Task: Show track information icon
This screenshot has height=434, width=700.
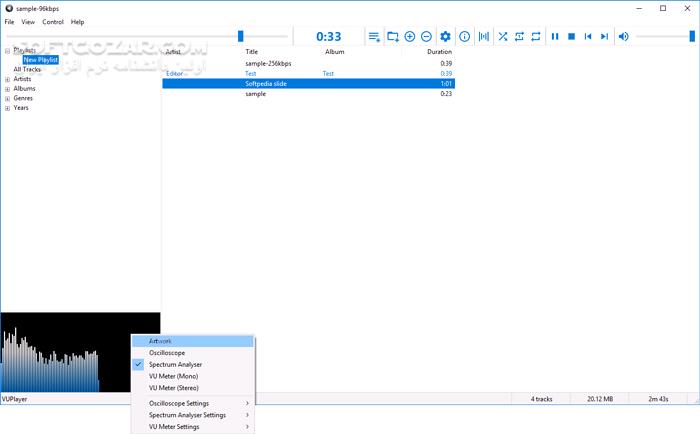Action: click(464, 37)
